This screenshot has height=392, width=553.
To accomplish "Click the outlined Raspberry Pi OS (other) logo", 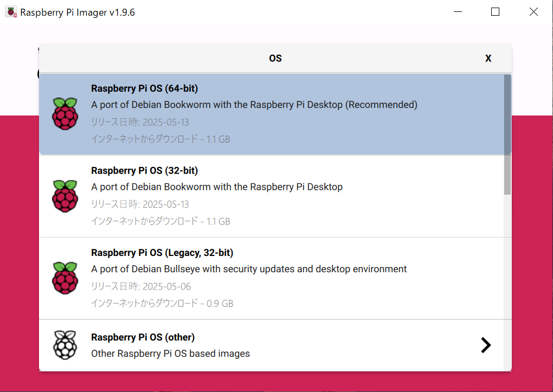I will [65, 345].
